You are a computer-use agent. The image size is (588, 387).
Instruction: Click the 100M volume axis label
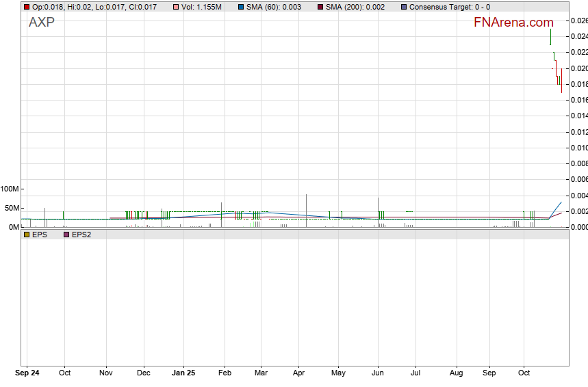[x=11, y=189]
